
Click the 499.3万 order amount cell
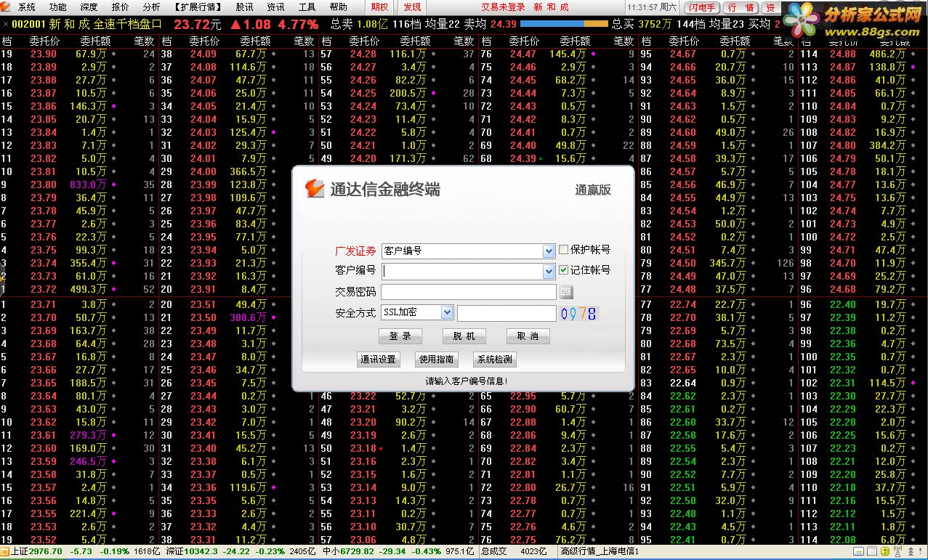pyautogui.click(x=88, y=289)
